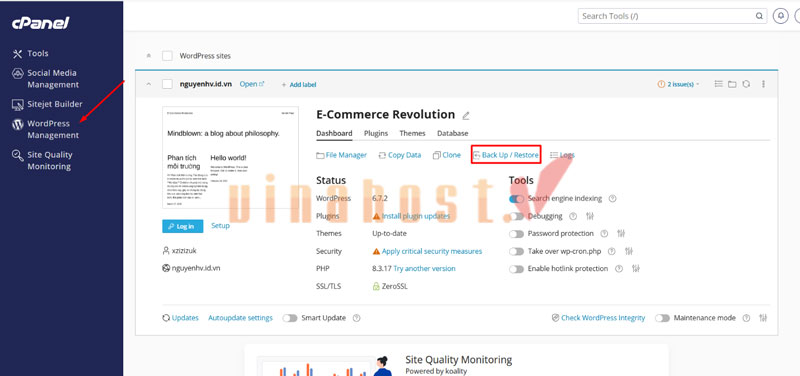Open Debugging settings sliders icon
Image resolution: width=800 pixels, height=376 pixels.
[x=590, y=216]
